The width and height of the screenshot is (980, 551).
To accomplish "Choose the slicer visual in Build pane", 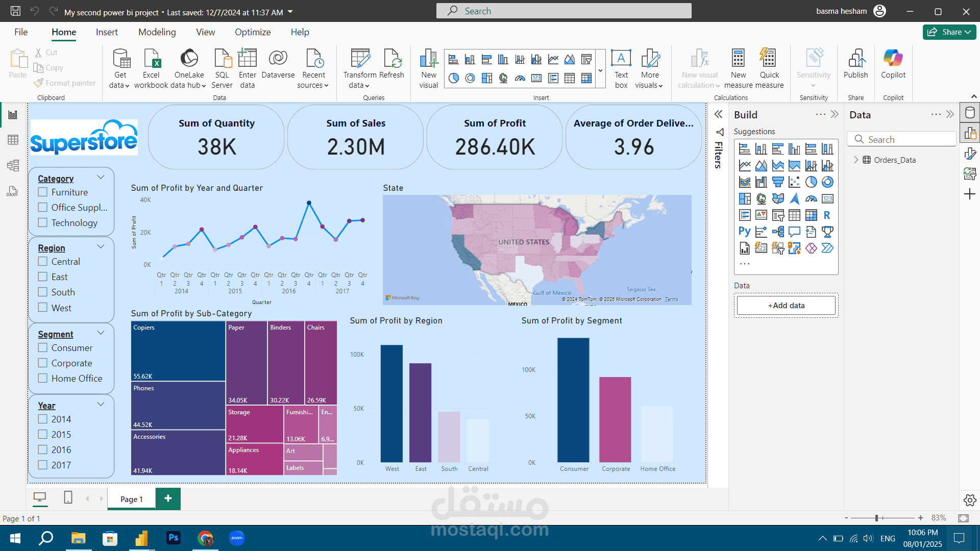I will (778, 215).
